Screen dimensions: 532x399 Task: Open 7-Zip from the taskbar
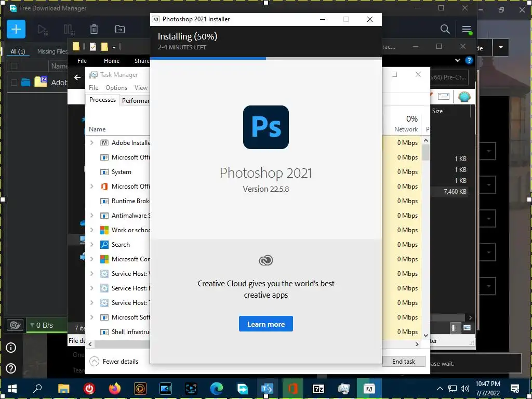click(318, 389)
